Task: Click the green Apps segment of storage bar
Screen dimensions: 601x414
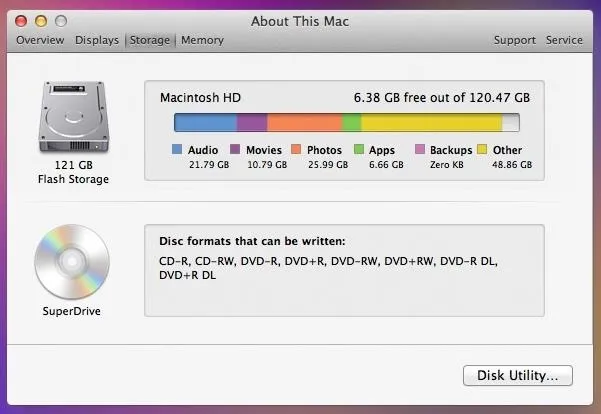Action: 351,122
